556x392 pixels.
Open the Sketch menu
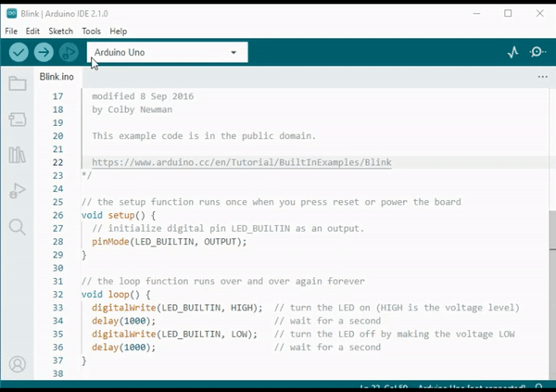[x=60, y=32]
